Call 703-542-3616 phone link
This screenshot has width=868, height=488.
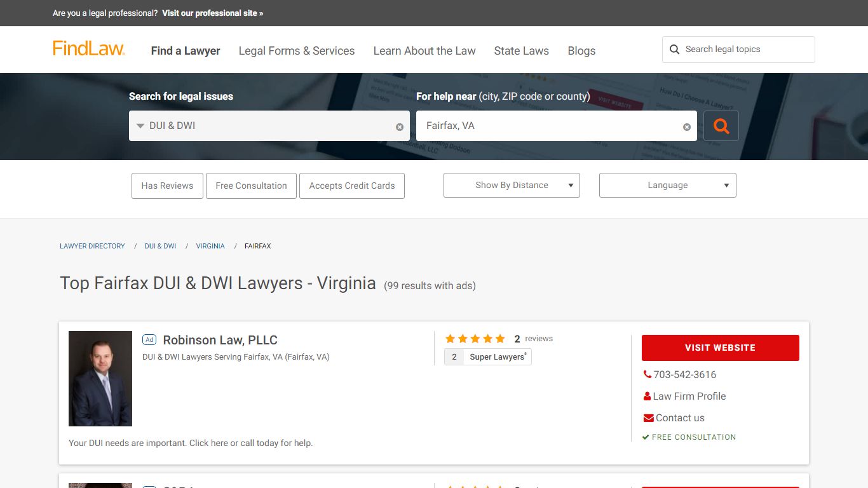(684, 375)
